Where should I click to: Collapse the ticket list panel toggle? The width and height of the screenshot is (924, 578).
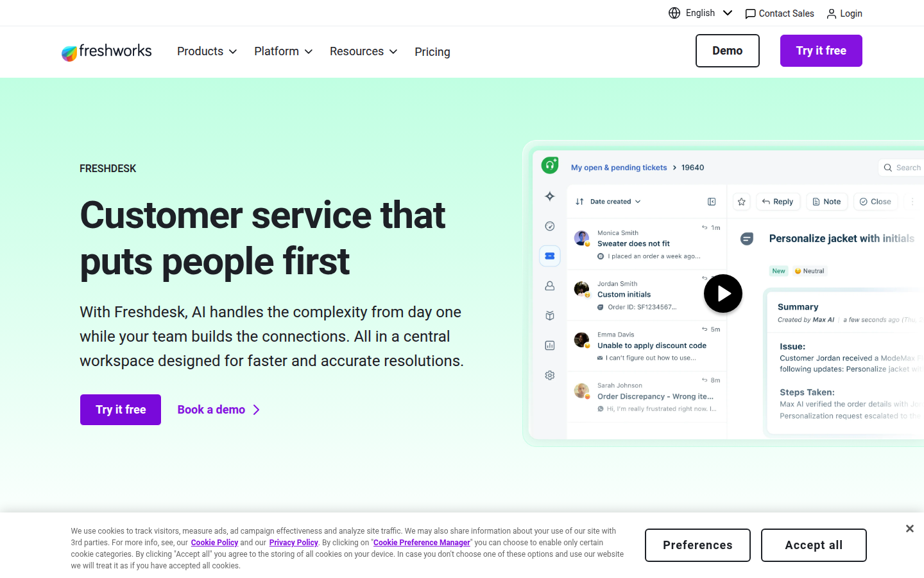(x=712, y=201)
